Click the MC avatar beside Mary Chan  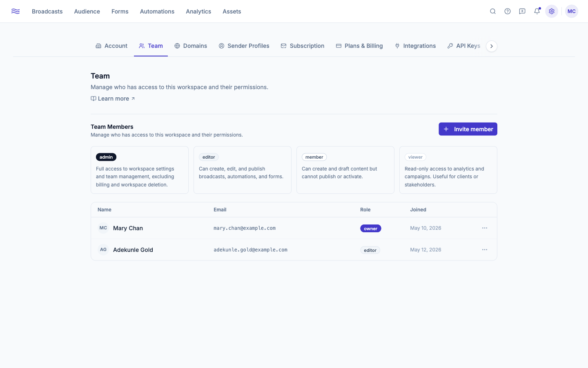point(103,228)
